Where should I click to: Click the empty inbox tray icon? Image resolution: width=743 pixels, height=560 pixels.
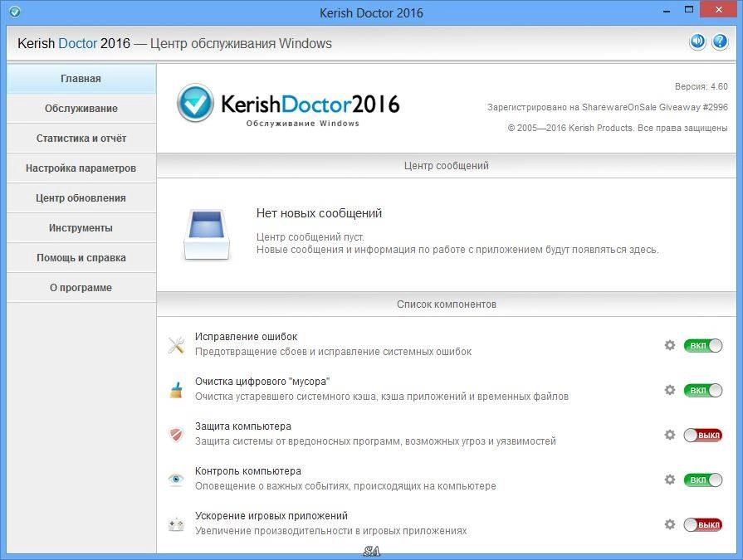click(x=207, y=235)
